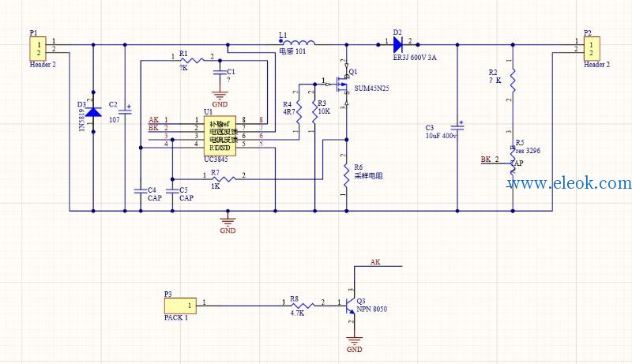Select the Q3 NPN transistor symbol
This screenshot has height=364, width=632.
point(350,306)
